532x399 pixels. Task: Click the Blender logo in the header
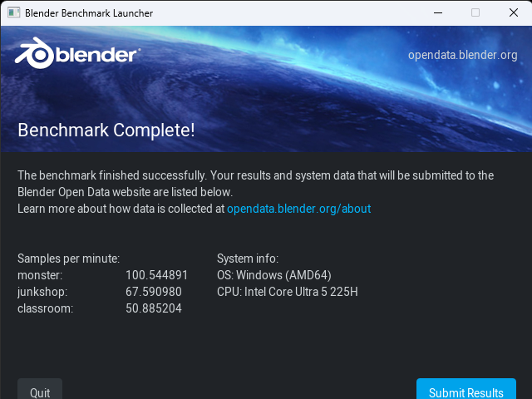click(x=76, y=55)
